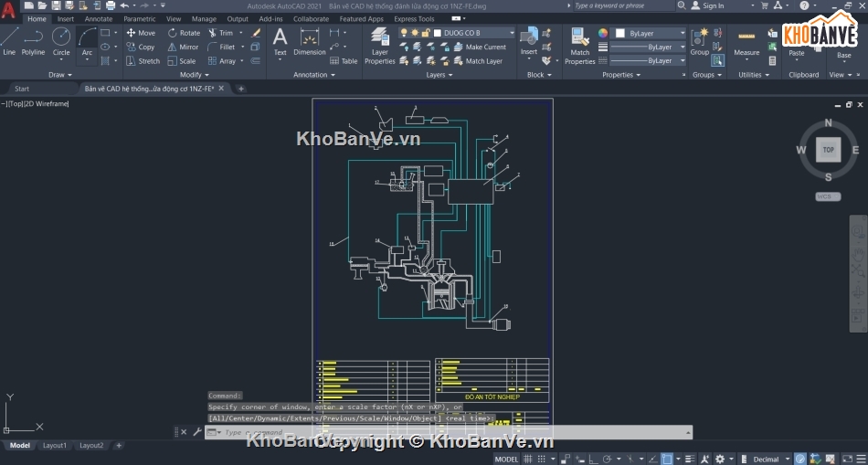
Task: Click the [Top] view control label
Action: pyautogui.click(x=15, y=103)
